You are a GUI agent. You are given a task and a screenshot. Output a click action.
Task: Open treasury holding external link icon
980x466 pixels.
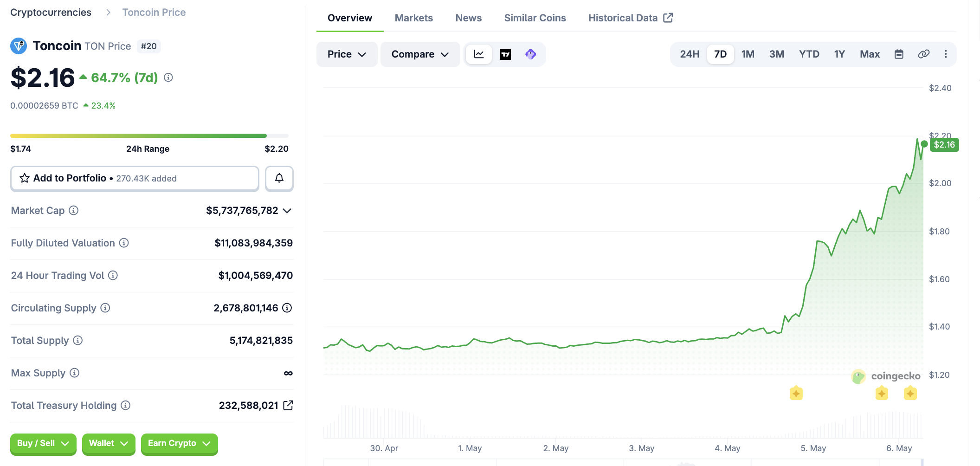point(288,405)
